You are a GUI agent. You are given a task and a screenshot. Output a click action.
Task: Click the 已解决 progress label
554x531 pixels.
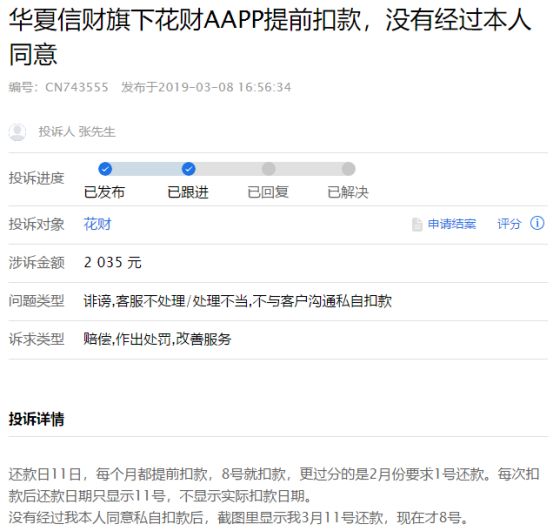[x=348, y=192]
